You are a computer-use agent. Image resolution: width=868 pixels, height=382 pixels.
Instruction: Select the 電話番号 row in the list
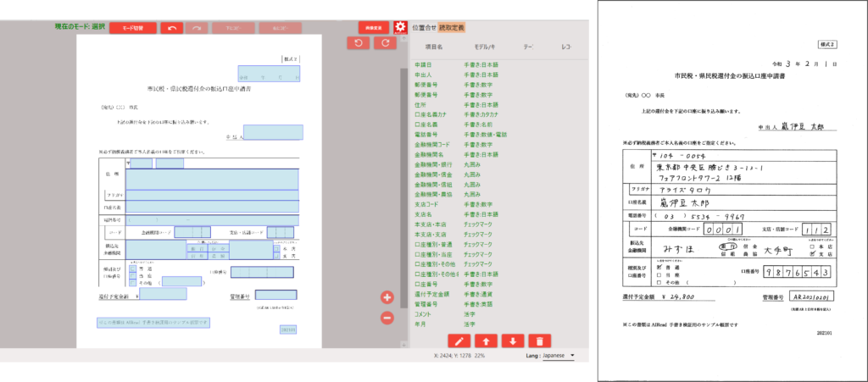(x=426, y=135)
